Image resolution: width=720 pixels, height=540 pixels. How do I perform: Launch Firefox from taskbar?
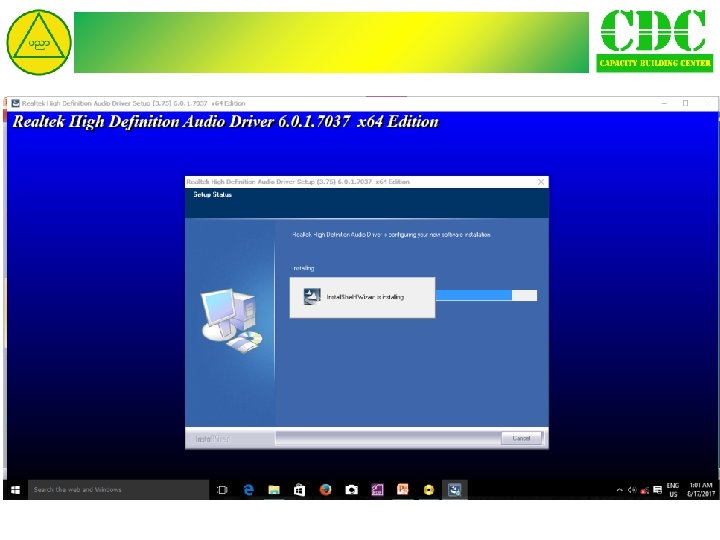coord(326,490)
